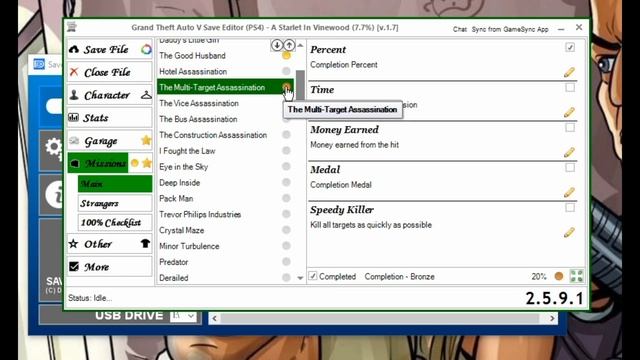
Task: Select The Vice Assassination mission
Action: [x=225, y=103]
